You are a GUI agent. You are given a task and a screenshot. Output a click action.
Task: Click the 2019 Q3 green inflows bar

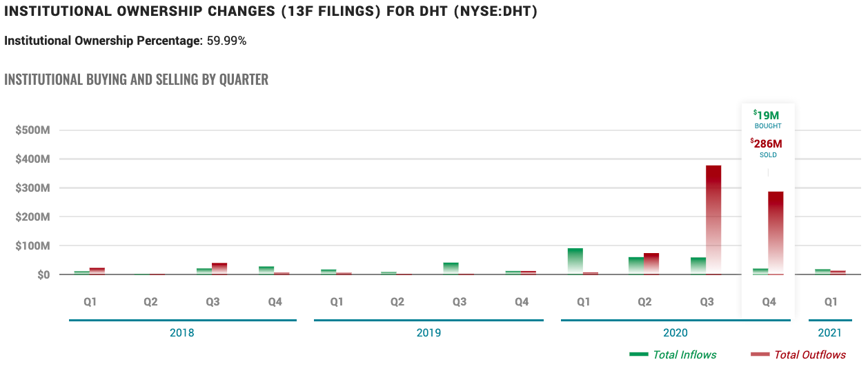point(451,268)
